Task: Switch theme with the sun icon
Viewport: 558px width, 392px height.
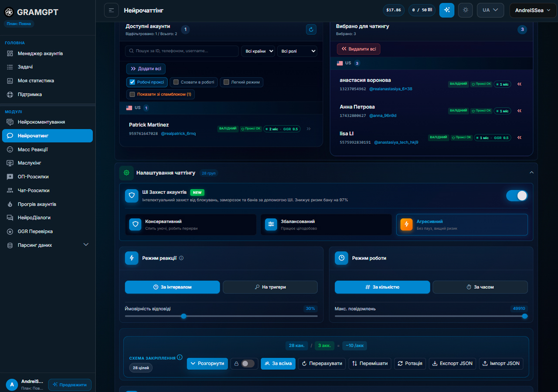Action: tap(466, 10)
